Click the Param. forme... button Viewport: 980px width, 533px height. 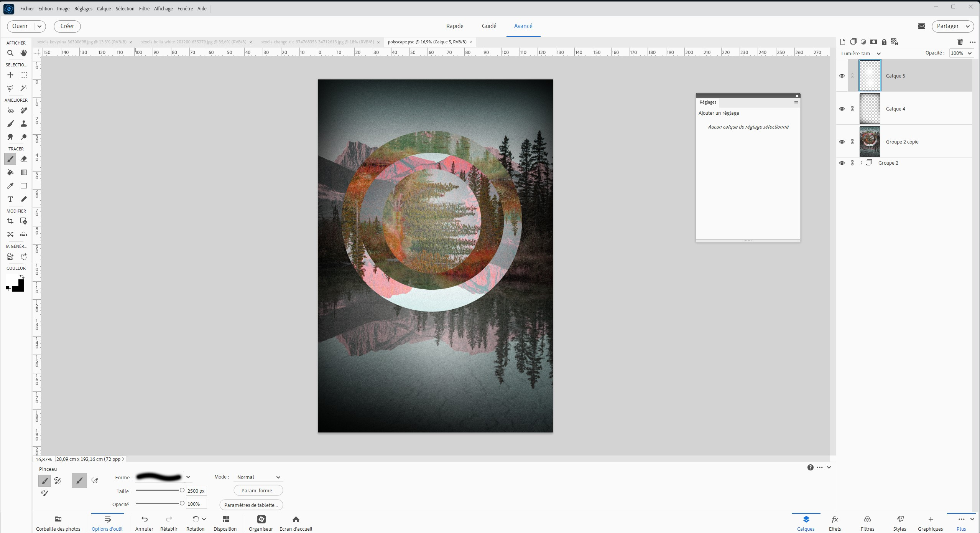[x=258, y=491]
